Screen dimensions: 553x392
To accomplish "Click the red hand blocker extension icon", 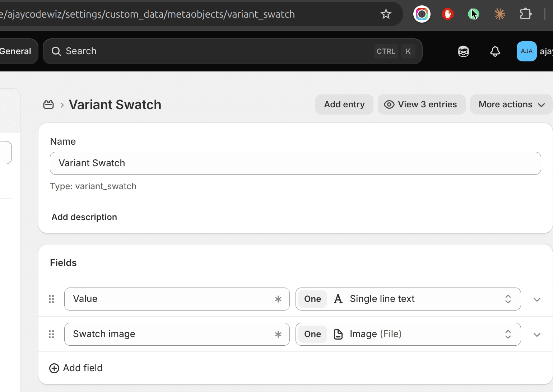I will pos(448,14).
